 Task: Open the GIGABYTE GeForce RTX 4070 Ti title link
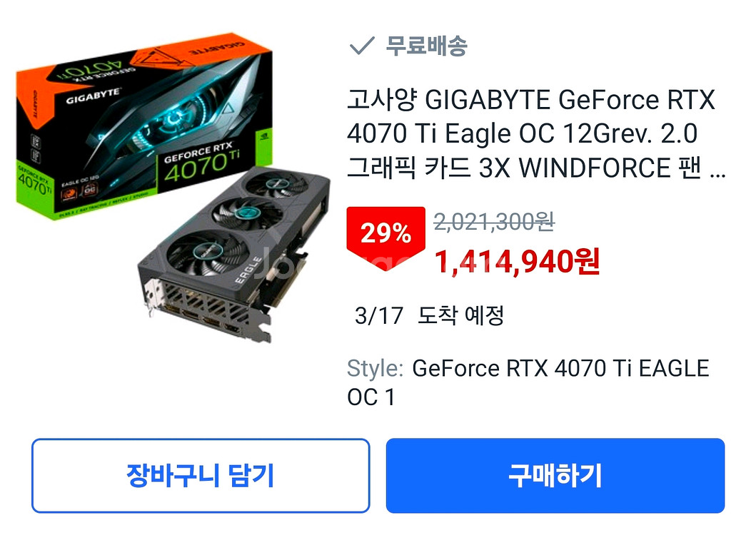535,133
